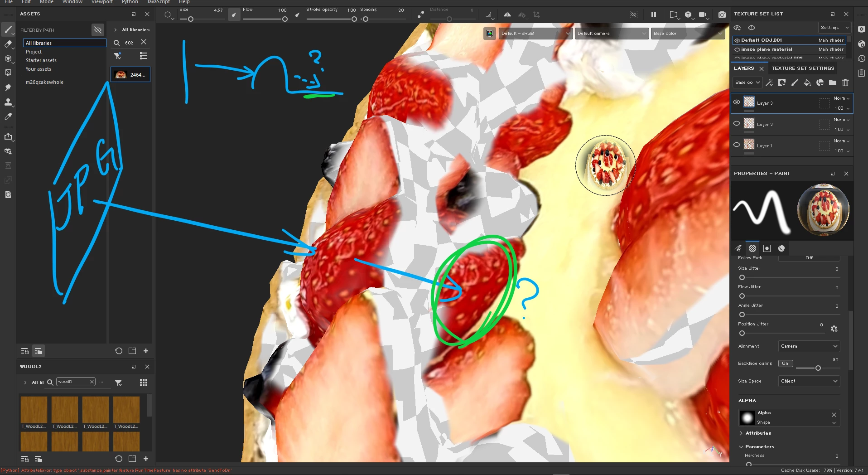868x475 pixels.
Task: Open the Size Space Object dropdown
Action: [809, 381]
